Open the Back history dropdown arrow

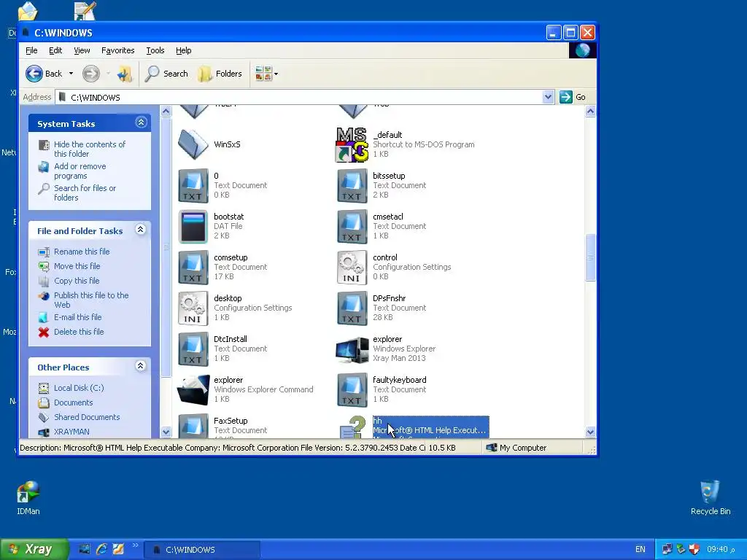click(x=71, y=74)
